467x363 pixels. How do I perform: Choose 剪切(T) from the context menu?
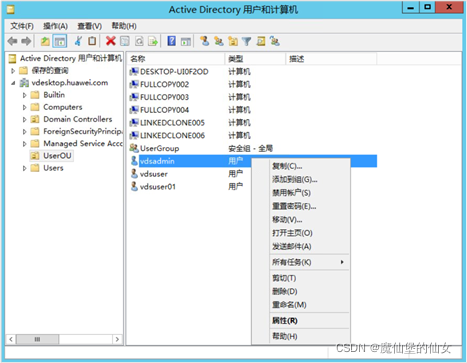(301, 278)
